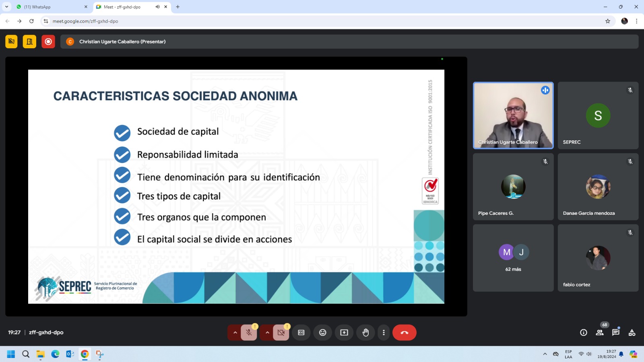
Task: Switch to the WhatsApp tab
Action: (x=44, y=6)
